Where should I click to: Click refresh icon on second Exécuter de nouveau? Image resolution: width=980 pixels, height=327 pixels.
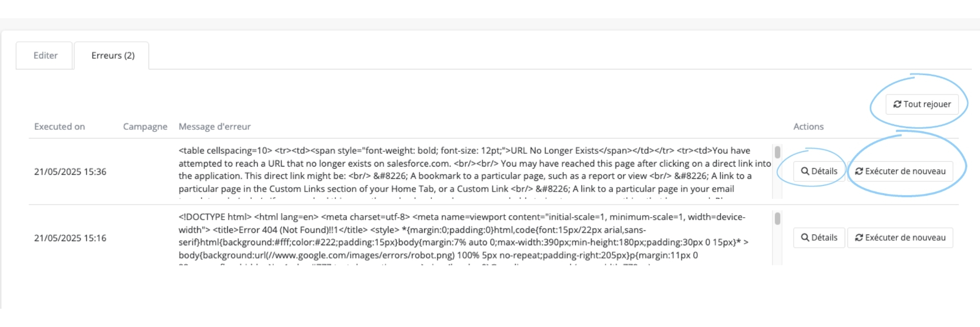click(859, 238)
